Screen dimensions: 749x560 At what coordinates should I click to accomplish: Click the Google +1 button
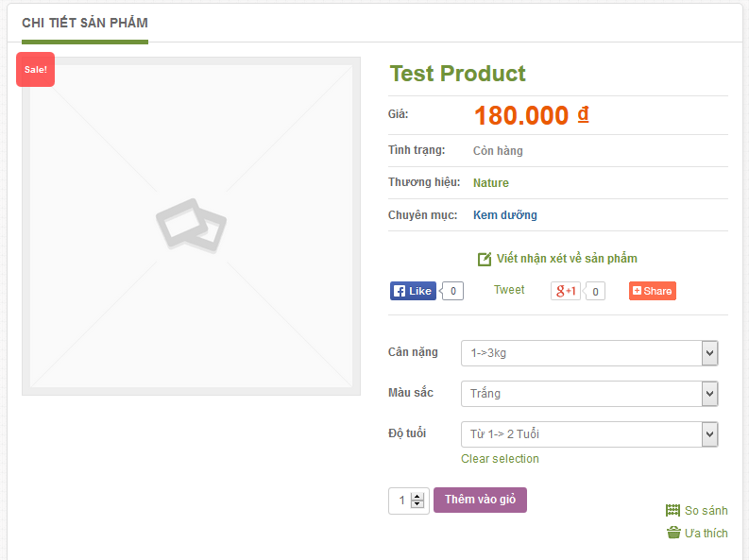coord(566,291)
